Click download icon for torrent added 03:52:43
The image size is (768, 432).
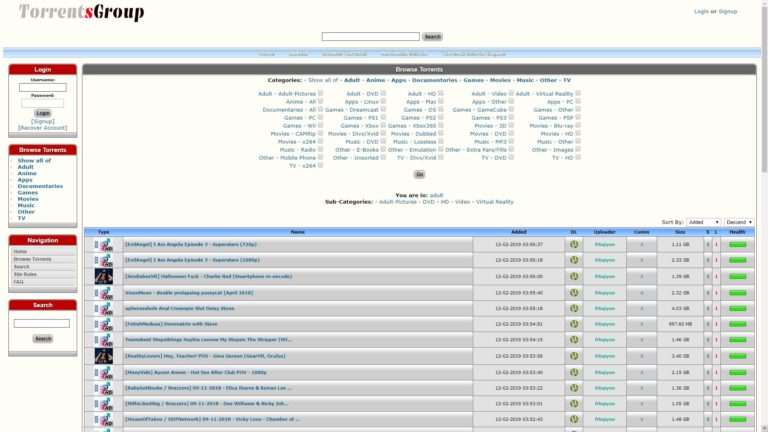pos(574,420)
